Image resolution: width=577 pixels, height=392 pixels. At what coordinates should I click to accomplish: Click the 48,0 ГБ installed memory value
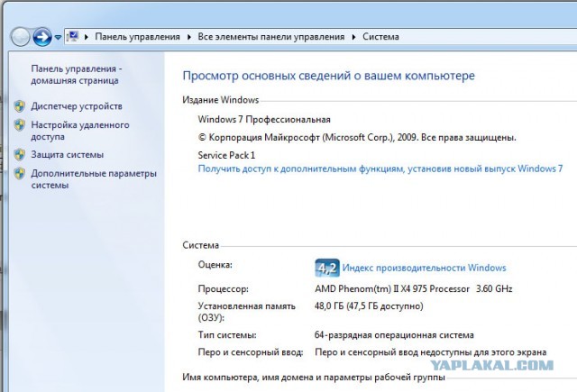[369, 306]
